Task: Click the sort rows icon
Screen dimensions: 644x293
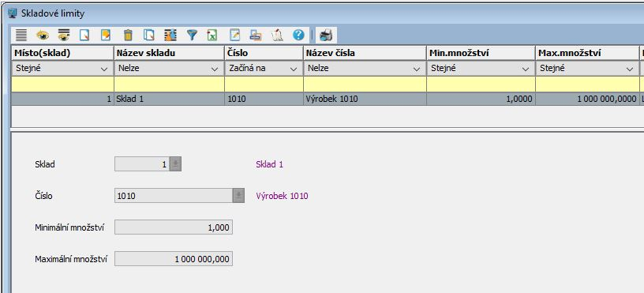Action: (170, 36)
